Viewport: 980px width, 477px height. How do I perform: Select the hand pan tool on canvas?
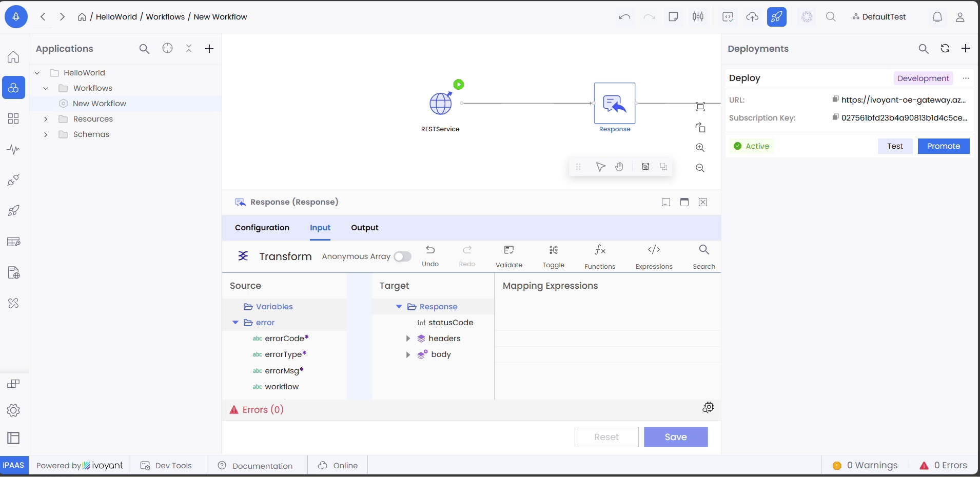[x=619, y=167]
